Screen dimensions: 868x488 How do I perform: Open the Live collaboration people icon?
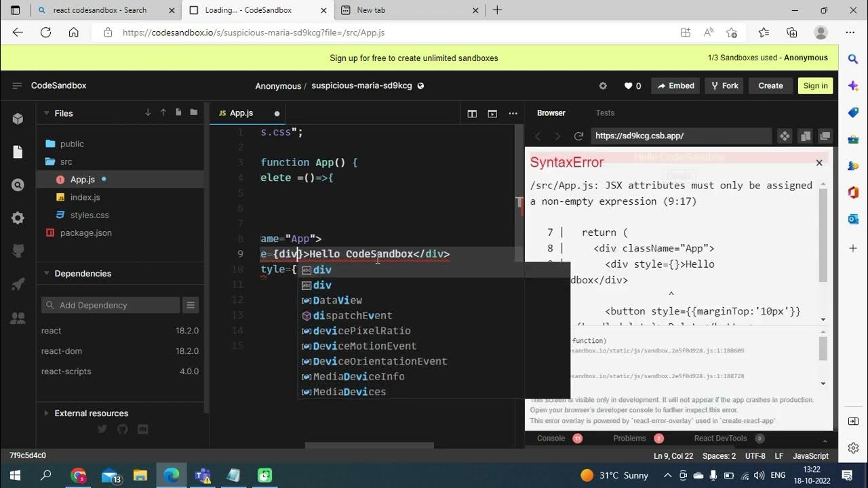[x=18, y=317]
